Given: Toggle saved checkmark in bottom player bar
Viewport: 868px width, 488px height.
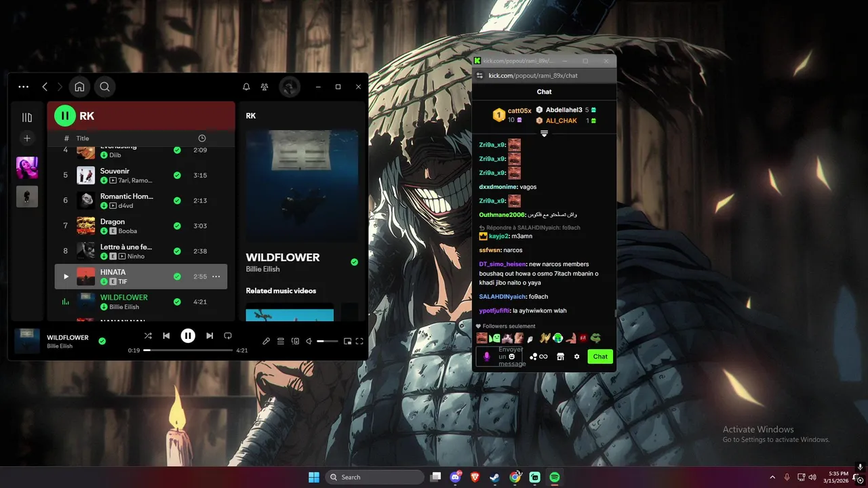Looking at the screenshot, I should pos(102,341).
